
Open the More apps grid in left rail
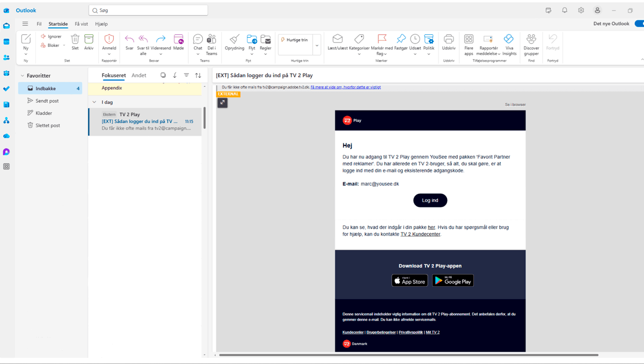(6, 166)
